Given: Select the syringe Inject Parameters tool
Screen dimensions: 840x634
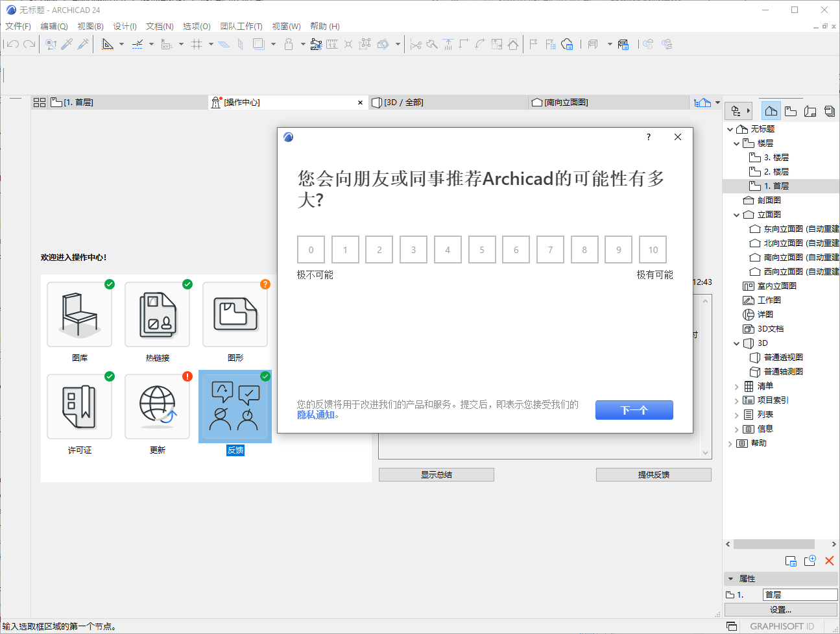Looking at the screenshot, I should tap(83, 44).
